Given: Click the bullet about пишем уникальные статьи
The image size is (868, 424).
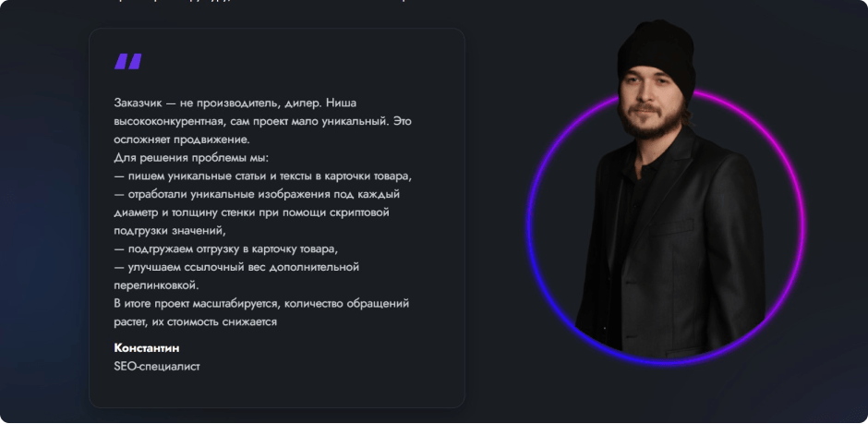Looking at the screenshot, I should point(262,176).
